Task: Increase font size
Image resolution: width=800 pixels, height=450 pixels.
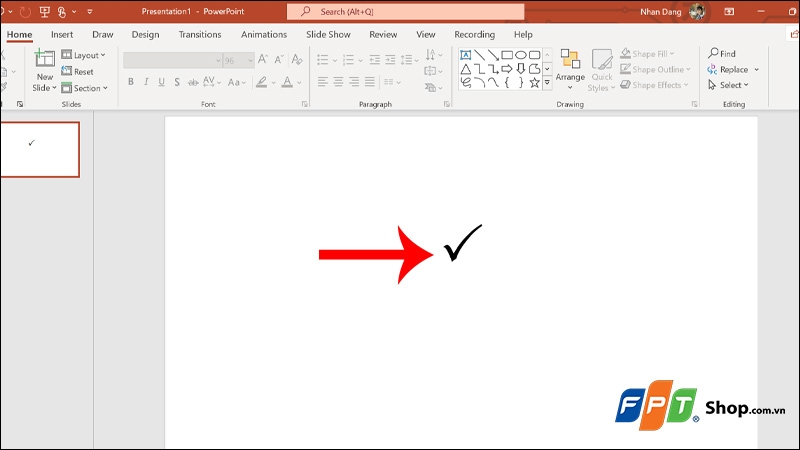Action: pos(263,60)
